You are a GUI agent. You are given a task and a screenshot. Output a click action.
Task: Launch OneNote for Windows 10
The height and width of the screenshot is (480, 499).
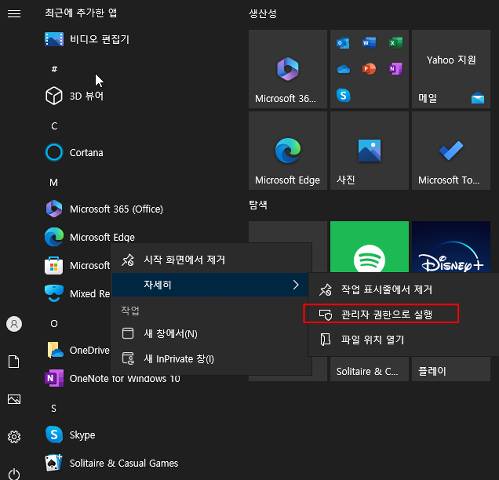point(112,378)
